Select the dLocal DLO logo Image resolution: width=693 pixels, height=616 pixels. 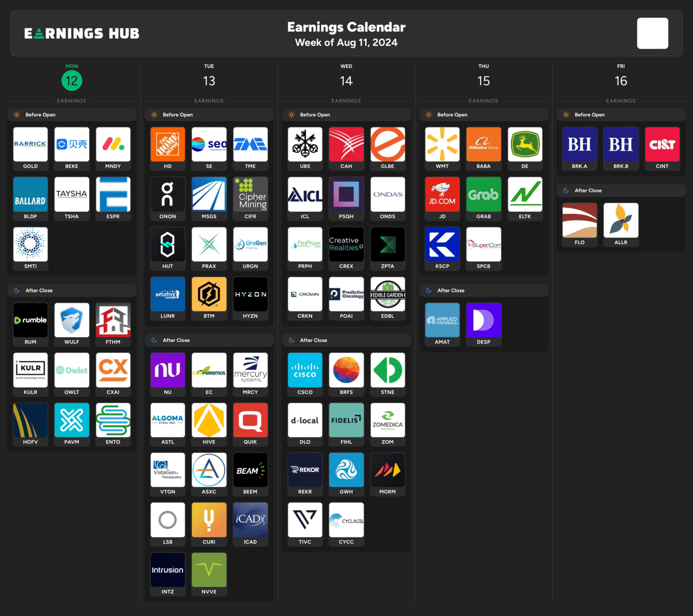(305, 420)
